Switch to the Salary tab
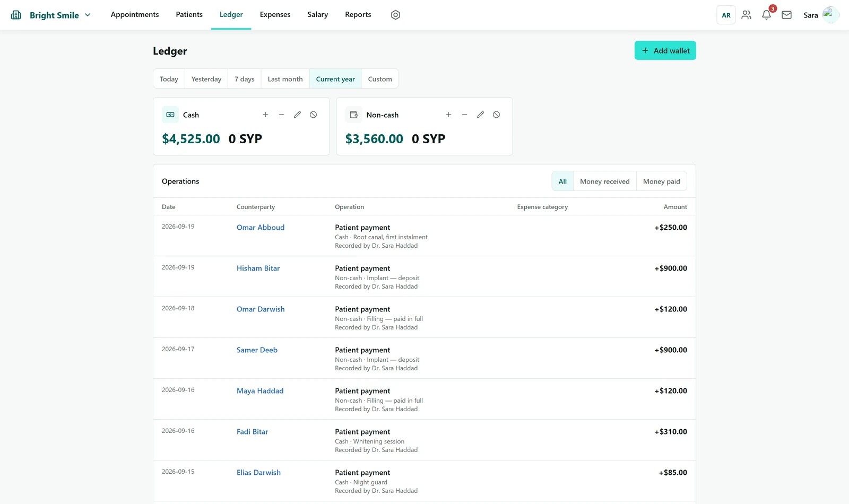849x504 pixels. 318,14
